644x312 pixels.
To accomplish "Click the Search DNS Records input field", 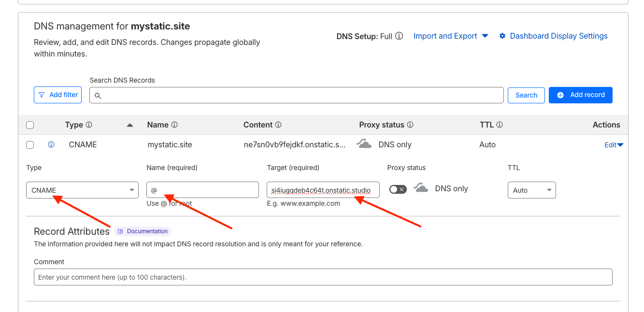I will tap(297, 95).
